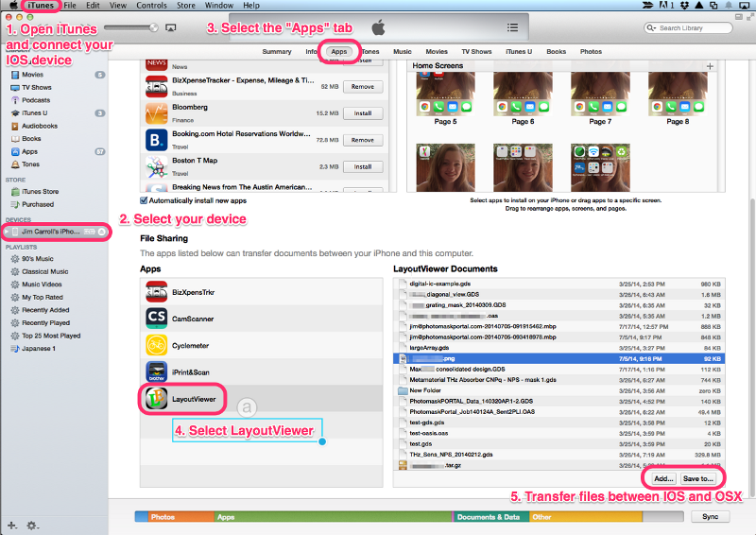Install the Bloomberg app
This screenshot has width=756, height=535.
pos(363,113)
